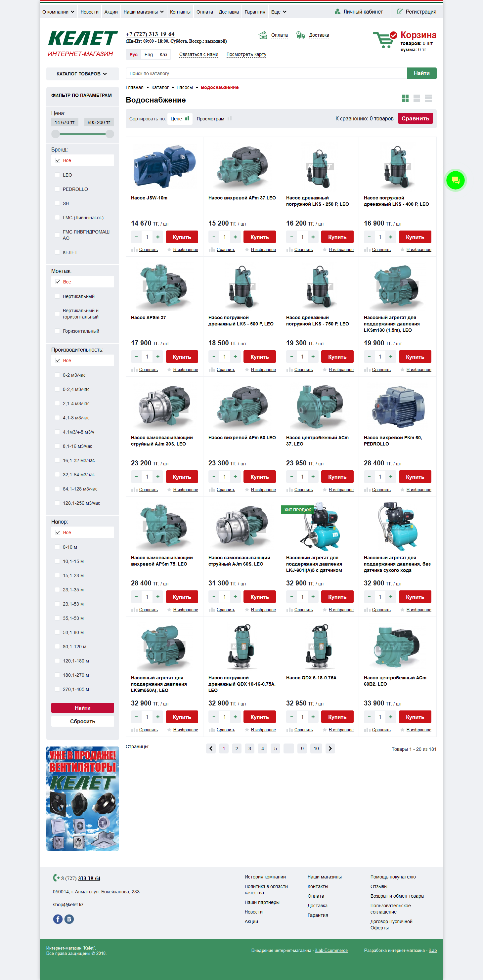Click the green Найти search button
Image resolution: width=483 pixels, height=980 pixels.
click(421, 73)
